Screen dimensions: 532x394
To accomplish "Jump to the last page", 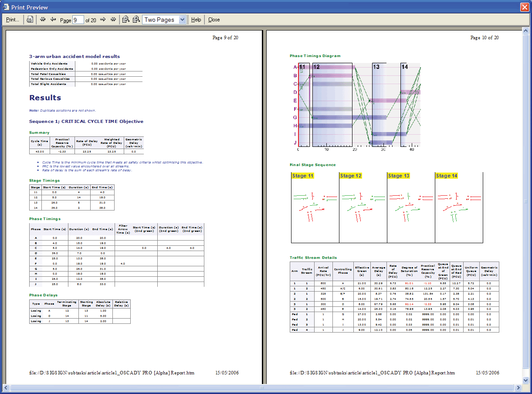I will point(113,20).
